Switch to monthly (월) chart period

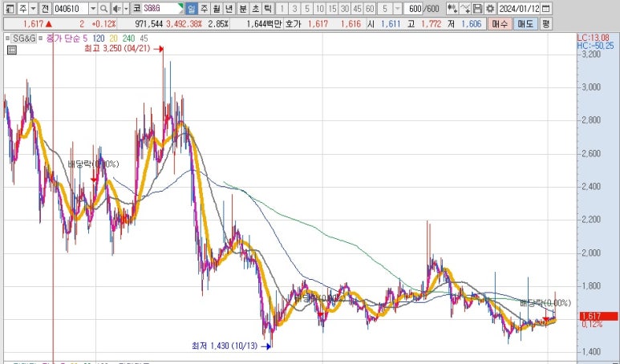tap(217, 8)
